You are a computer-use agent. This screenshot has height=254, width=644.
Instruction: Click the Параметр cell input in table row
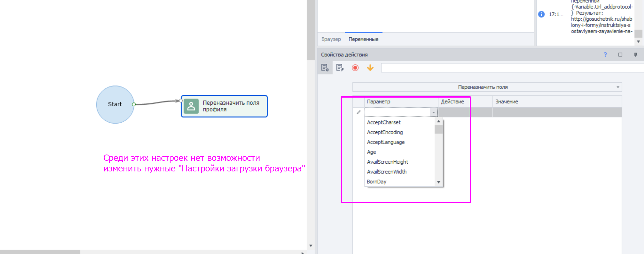tap(398, 112)
